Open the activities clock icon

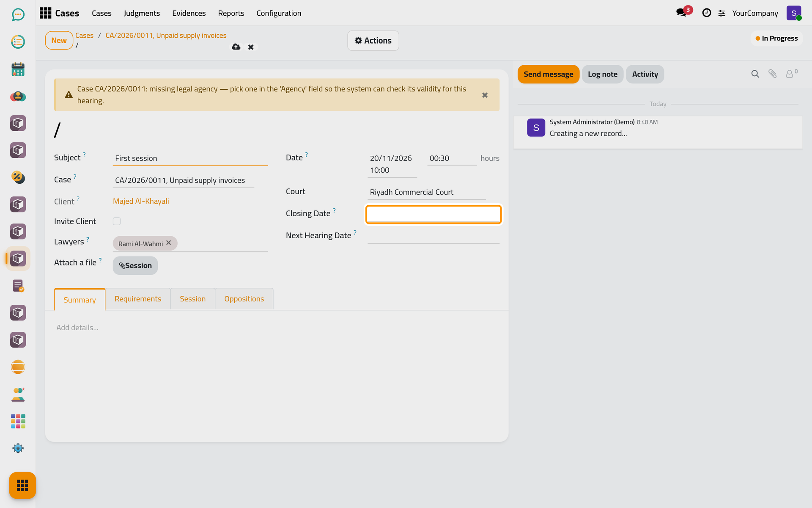point(706,13)
